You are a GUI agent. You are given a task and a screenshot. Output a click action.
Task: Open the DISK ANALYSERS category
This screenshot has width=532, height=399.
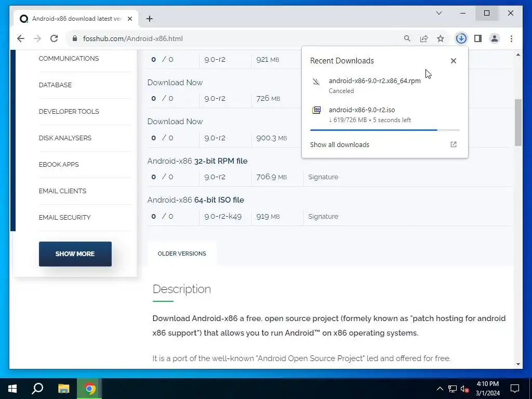tap(65, 138)
